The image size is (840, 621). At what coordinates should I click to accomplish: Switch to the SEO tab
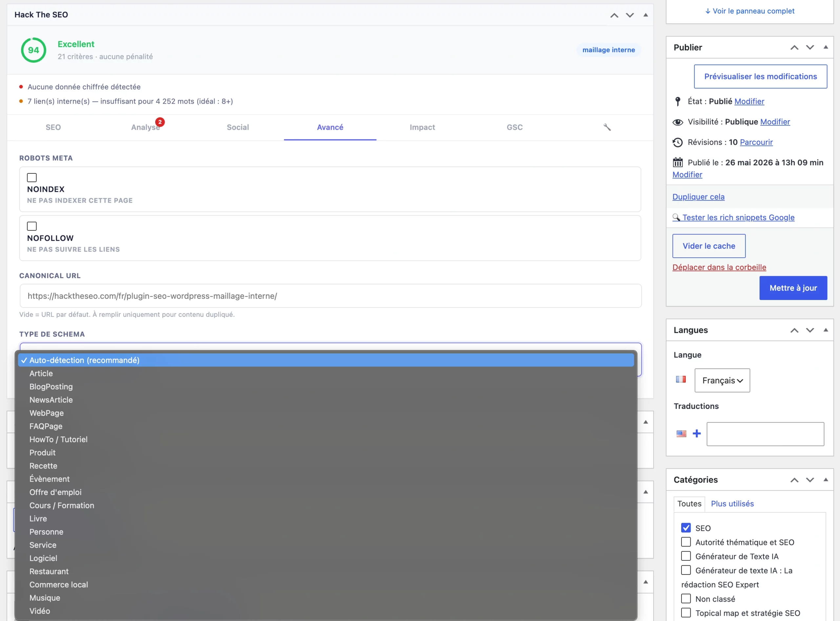coord(53,128)
